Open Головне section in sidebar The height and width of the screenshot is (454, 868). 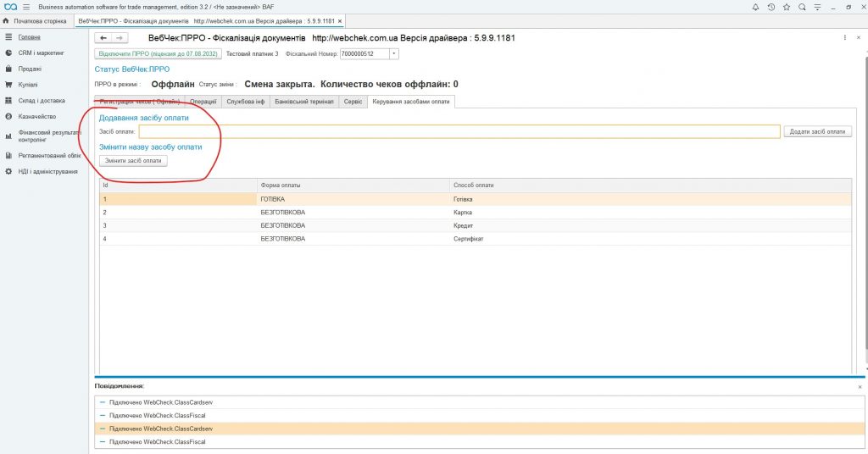30,37
